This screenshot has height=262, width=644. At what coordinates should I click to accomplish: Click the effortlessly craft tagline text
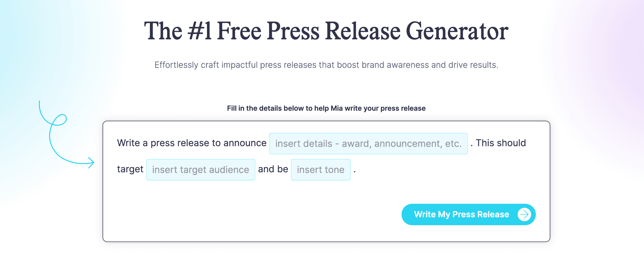point(326,65)
